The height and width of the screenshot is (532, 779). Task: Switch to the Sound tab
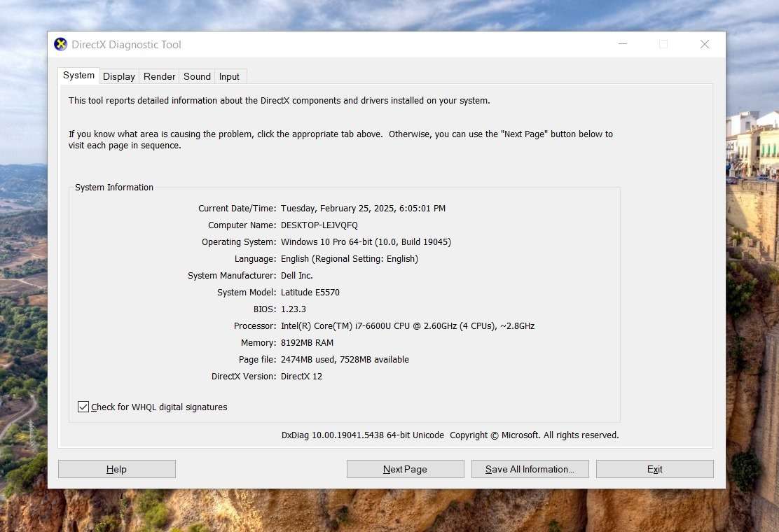pyautogui.click(x=197, y=76)
